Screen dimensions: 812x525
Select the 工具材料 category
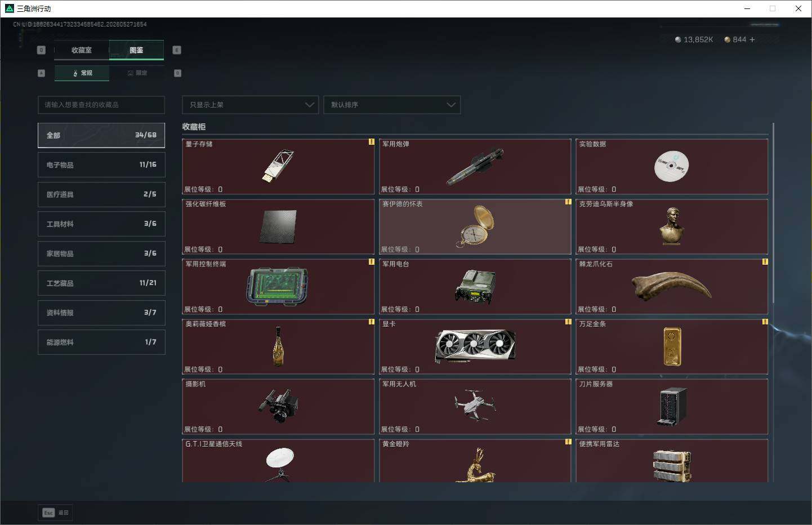101,224
